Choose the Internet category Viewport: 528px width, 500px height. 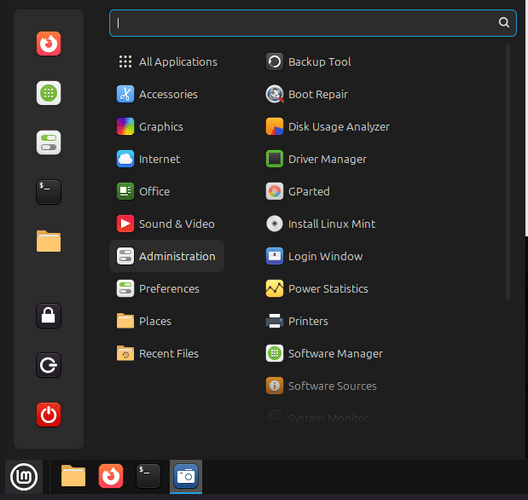(167, 159)
